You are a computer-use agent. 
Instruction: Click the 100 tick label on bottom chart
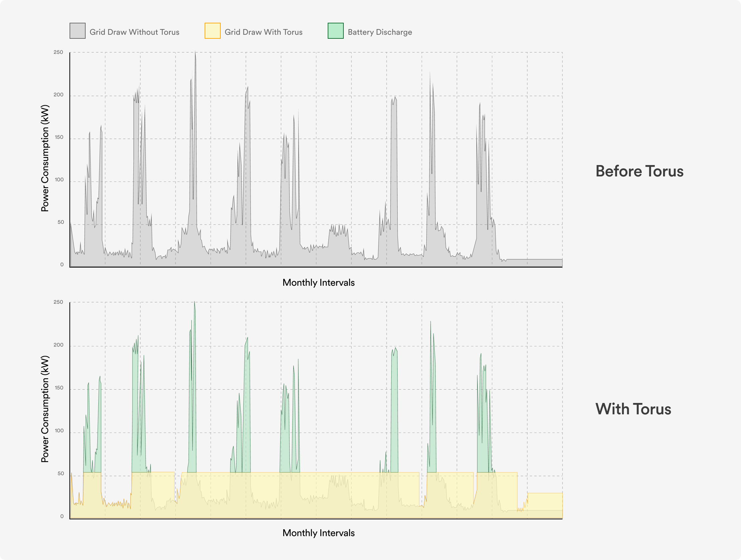[x=59, y=431]
